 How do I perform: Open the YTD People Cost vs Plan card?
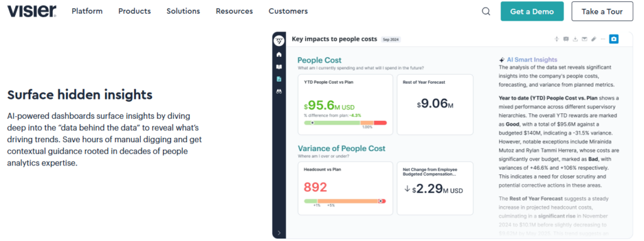[x=345, y=104]
